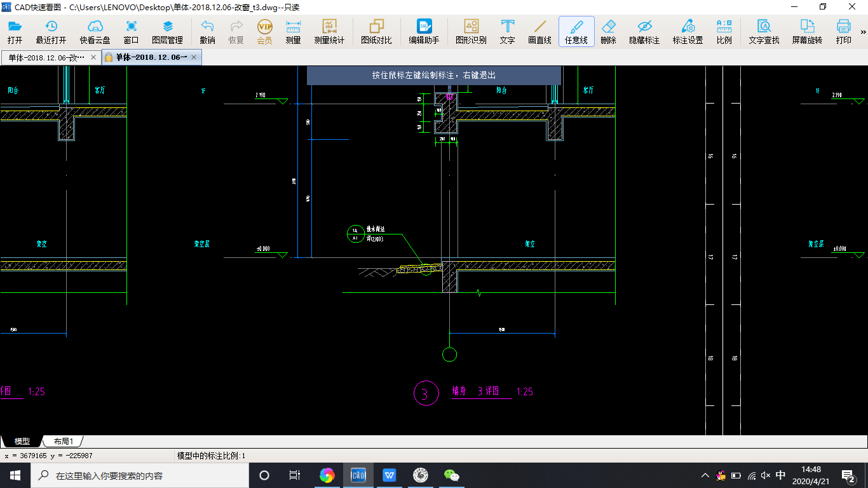Click the green circle below axis line
Viewport: 868px width, 488px height.
point(449,355)
